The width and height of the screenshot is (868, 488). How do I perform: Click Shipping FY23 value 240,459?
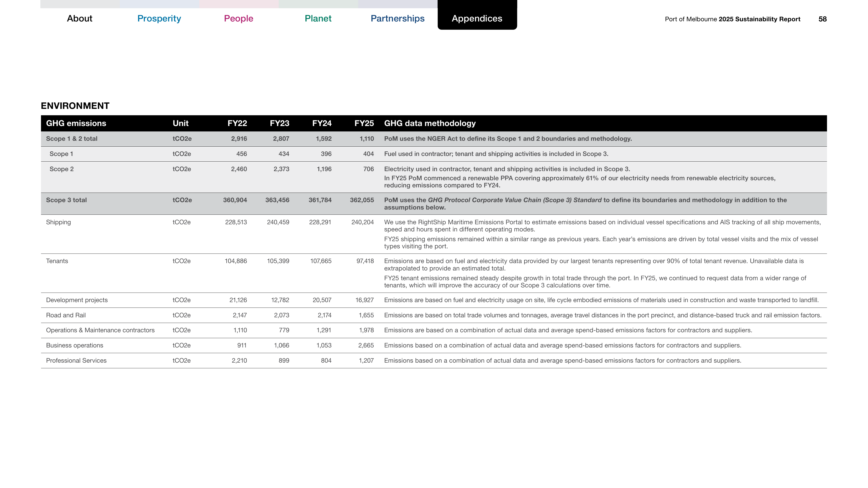click(278, 222)
